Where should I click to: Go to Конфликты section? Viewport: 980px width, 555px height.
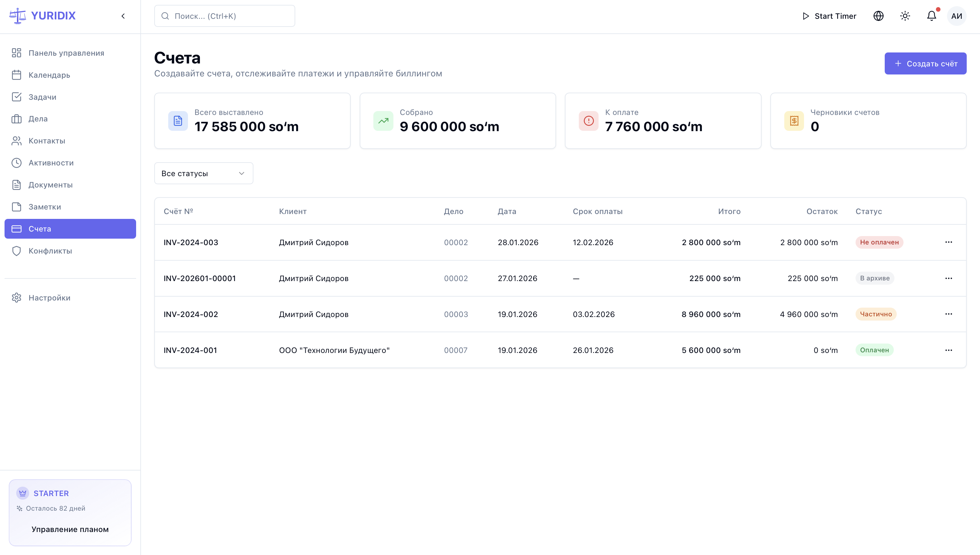50,251
